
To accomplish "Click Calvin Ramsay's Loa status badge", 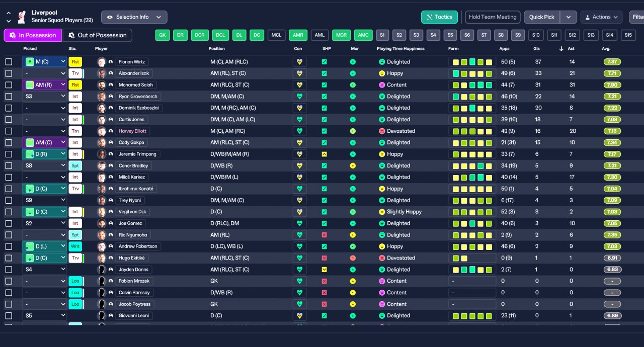I will pyautogui.click(x=75, y=293).
